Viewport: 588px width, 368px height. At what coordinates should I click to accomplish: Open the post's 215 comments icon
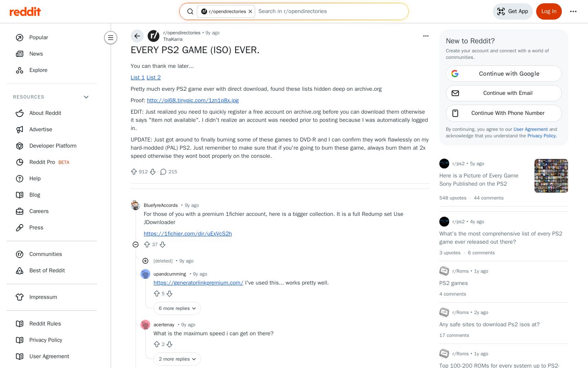(x=163, y=172)
